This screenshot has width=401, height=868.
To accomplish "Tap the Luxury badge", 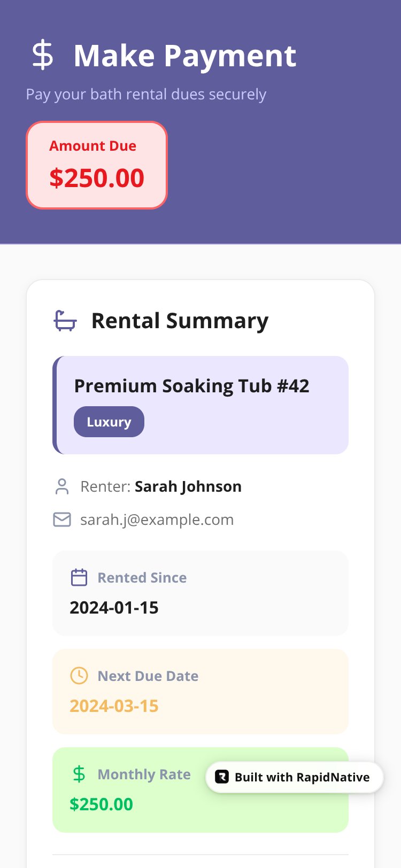I will (x=109, y=422).
